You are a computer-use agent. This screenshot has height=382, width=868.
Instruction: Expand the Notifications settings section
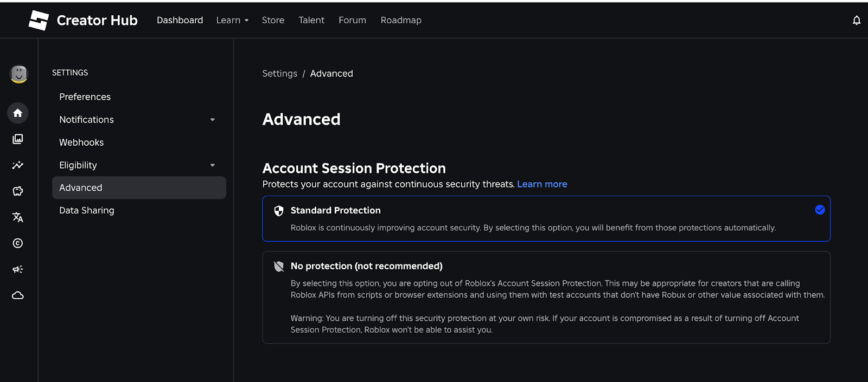pos(212,119)
